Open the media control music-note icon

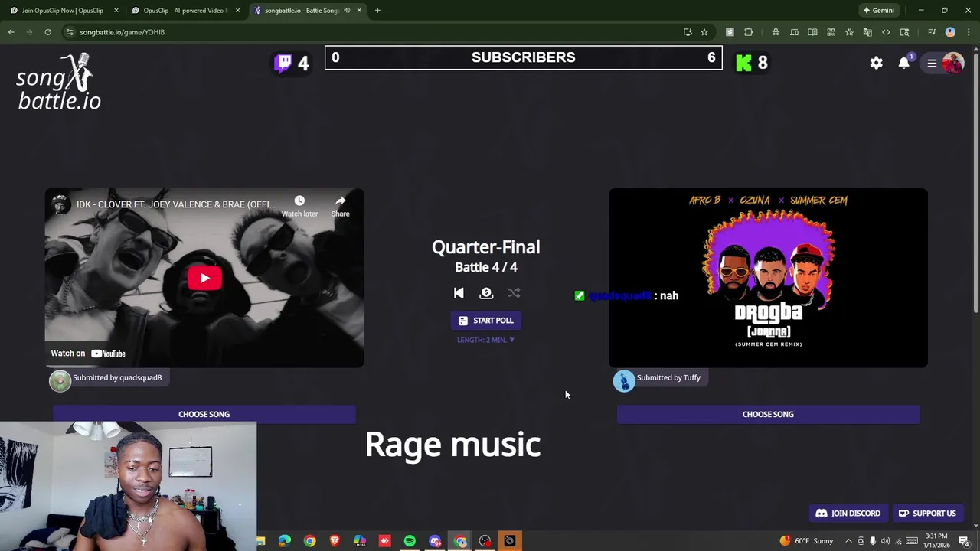coord(932,32)
